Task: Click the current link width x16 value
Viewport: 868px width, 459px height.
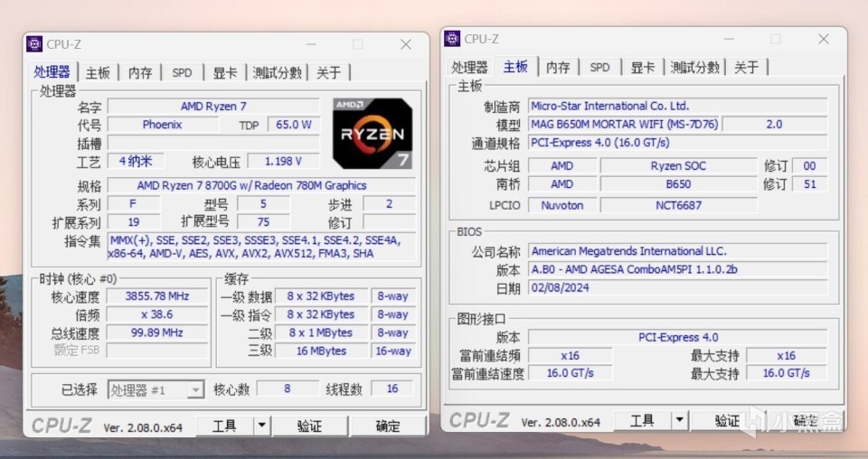Action: (x=571, y=356)
